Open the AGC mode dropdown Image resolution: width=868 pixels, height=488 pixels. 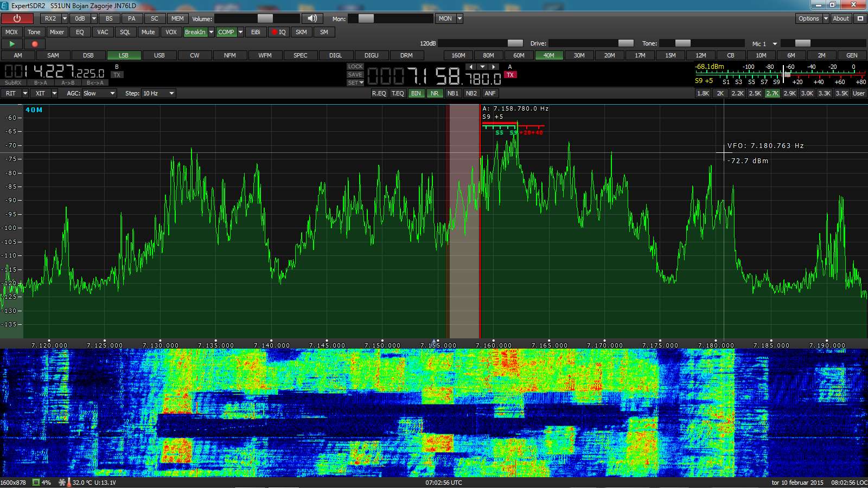coord(99,93)
